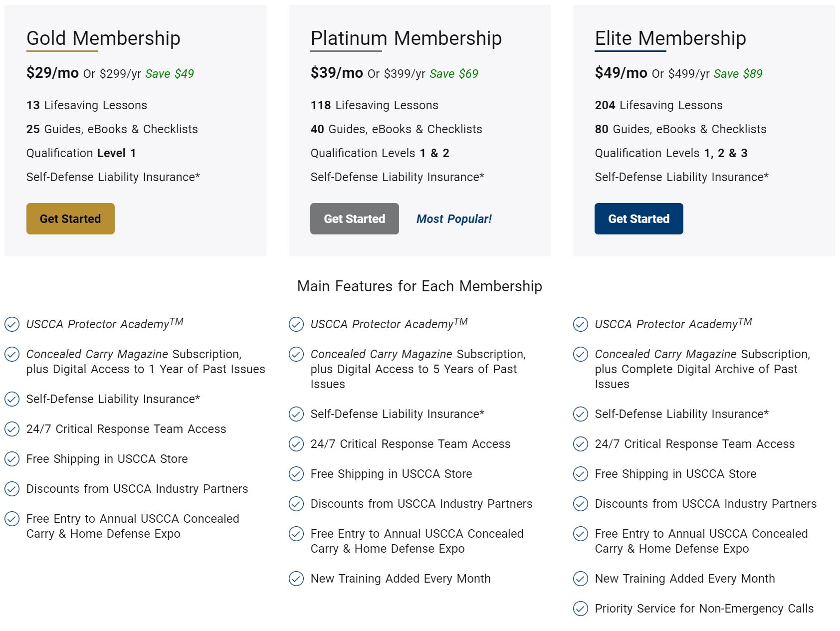840x631 pixels.
Task: Click the Platinum Membership heading
Action: 406,38
